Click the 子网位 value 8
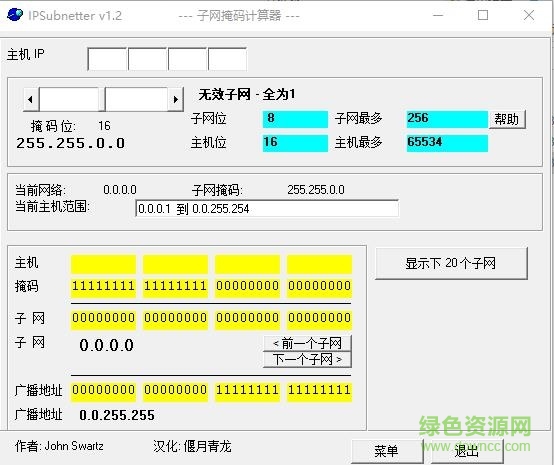 [295, 119]
